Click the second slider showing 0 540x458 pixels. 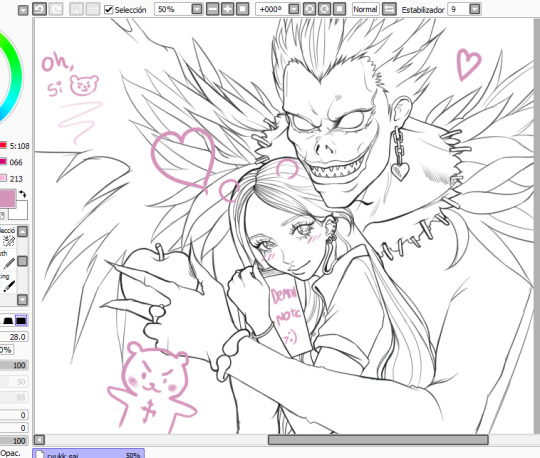14,428
